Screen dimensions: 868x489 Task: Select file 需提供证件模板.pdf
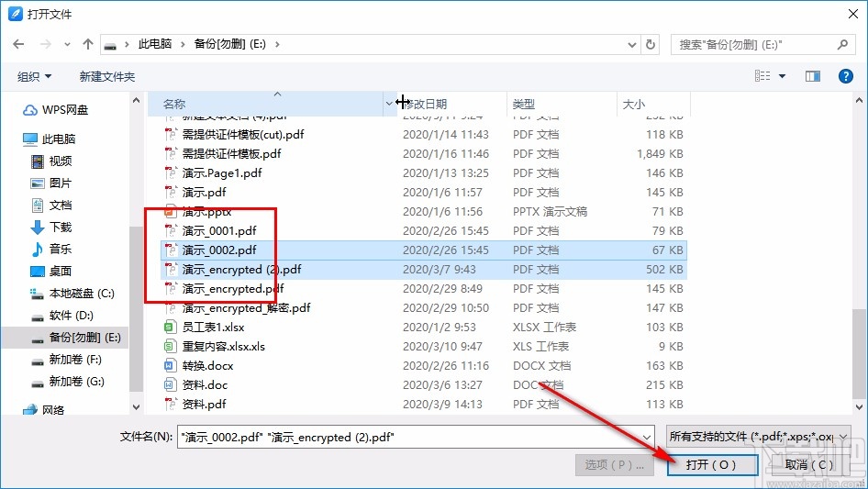tap(231, 154)
